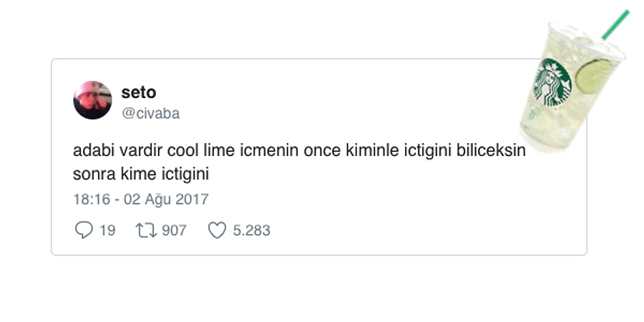Screen dimensions: 644x322
Task: Click the word 'biliceksin' in the tweet
Action: click(491, 151)
